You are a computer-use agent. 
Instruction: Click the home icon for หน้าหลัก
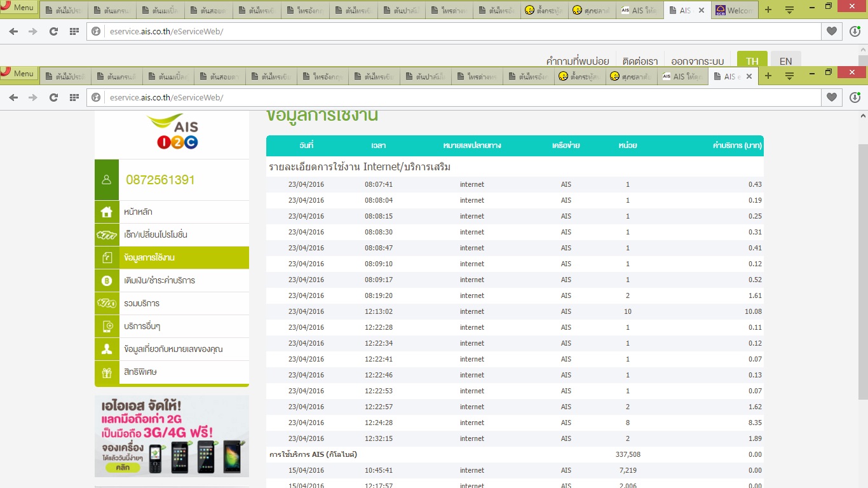tap(107, 212)
